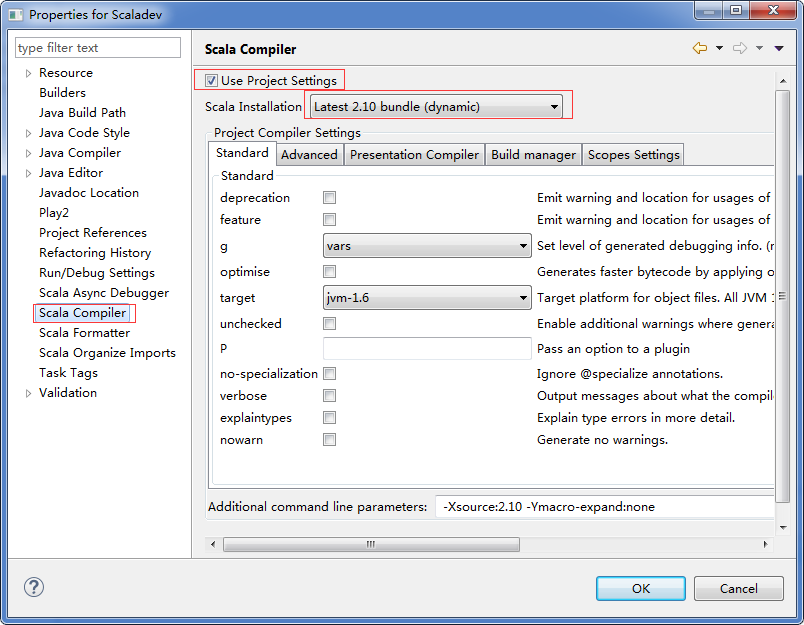The height and width of the screenshot is (625, 804).
Task: Expand the Resource tree node
Action: coord(29,73)
